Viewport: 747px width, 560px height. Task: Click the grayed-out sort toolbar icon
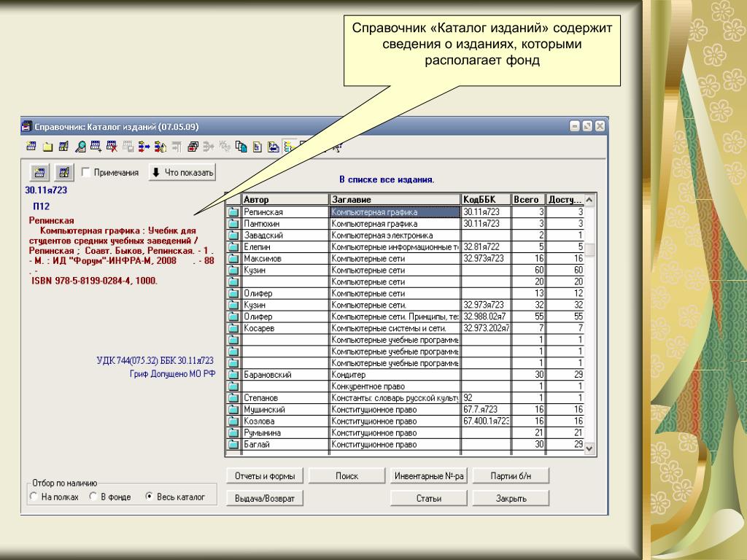(177, 147)
